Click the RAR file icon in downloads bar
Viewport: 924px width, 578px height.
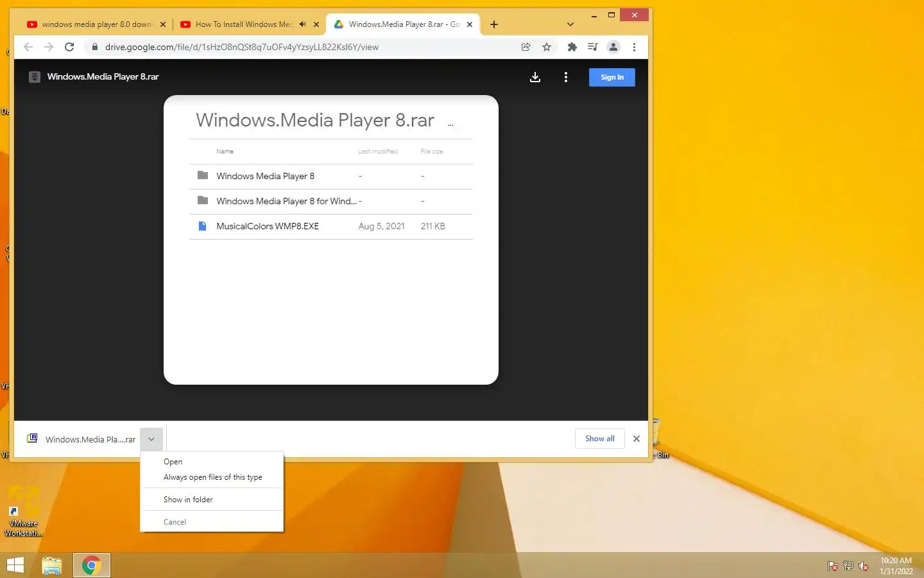[32, 439]
